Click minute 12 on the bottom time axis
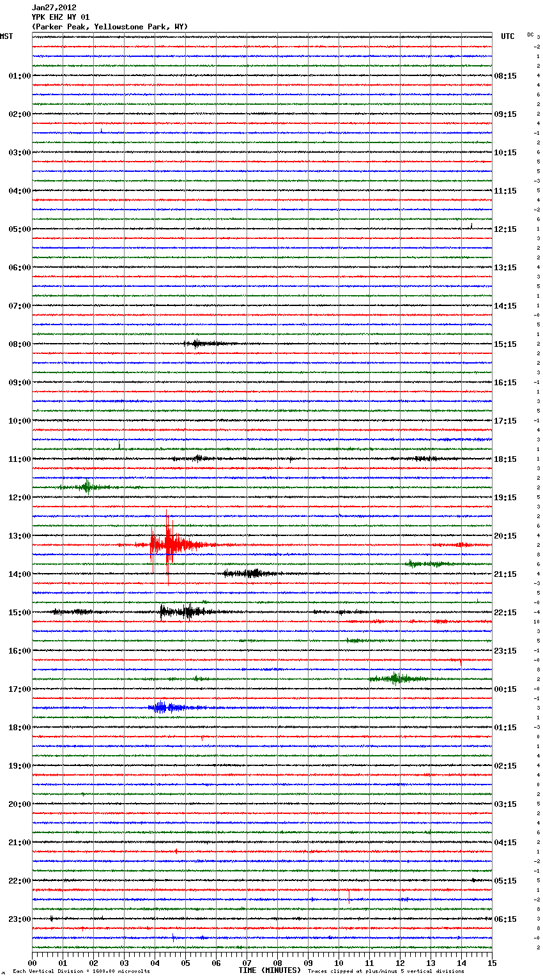This screenshot has height=980, width=543. click(400, 963)
